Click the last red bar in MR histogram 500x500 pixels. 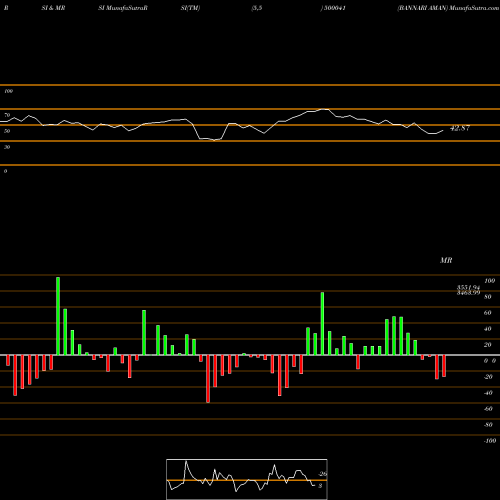click(x=444, y=366)
